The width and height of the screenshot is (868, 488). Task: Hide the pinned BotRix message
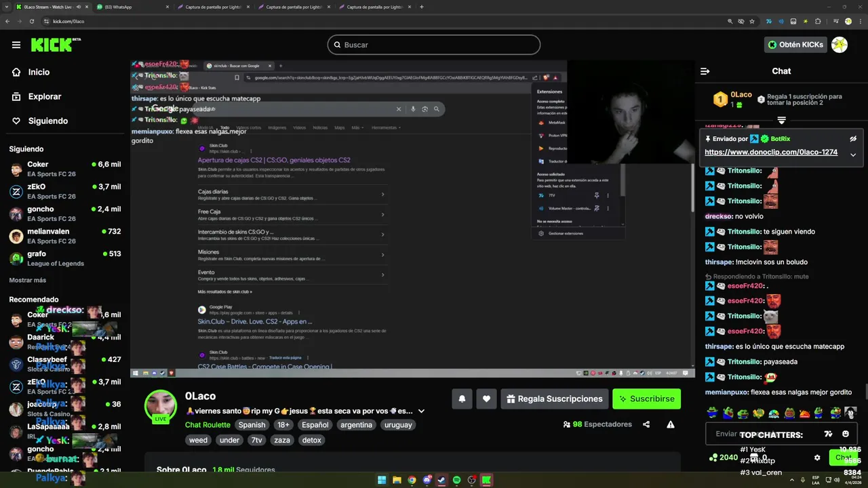coord(853,138)
